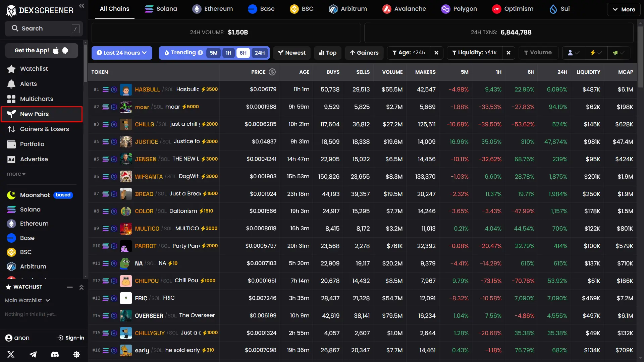Edit the Age filter
The width and height of the screenshot is (644, 362).
(x=409, y=53)
